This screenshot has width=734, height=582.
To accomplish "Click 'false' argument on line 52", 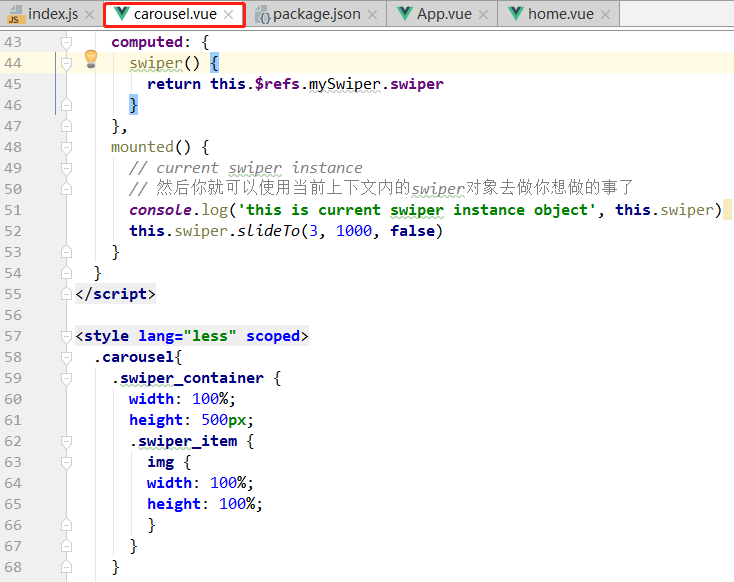I will 412,231.
